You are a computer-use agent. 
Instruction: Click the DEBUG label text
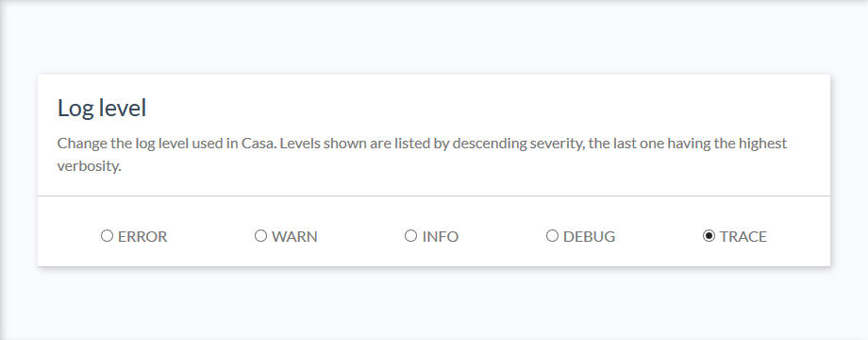pyautogui.click(x=589, y=236)
